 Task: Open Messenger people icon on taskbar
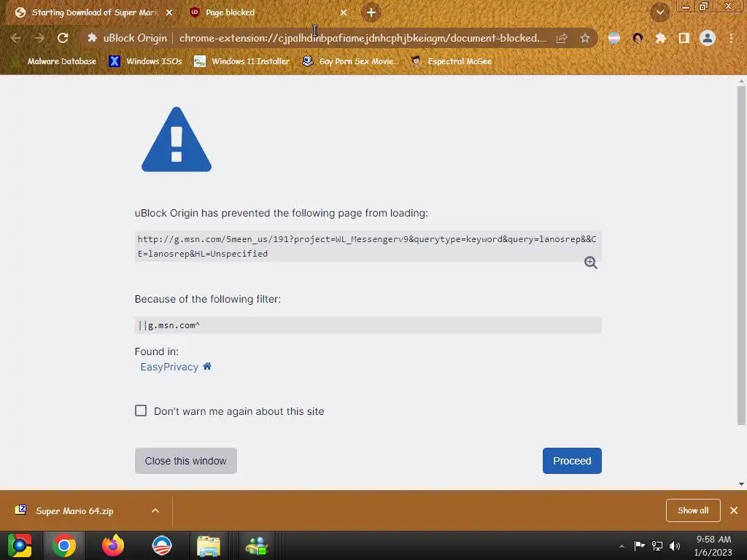point(257,545)
